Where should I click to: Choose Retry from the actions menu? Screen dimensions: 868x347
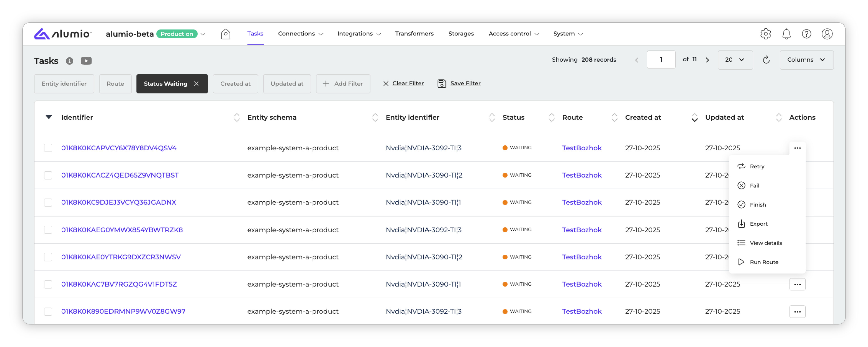pos(757,166)
